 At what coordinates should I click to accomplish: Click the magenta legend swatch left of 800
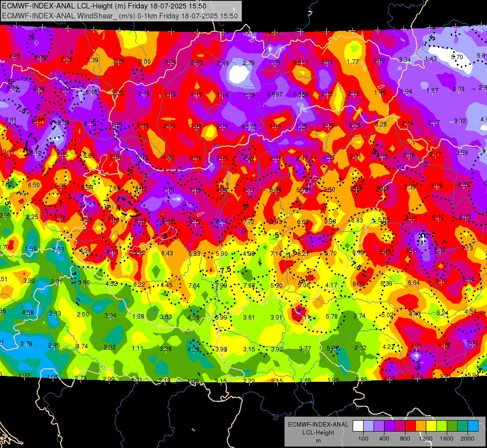tap(400, 426)
